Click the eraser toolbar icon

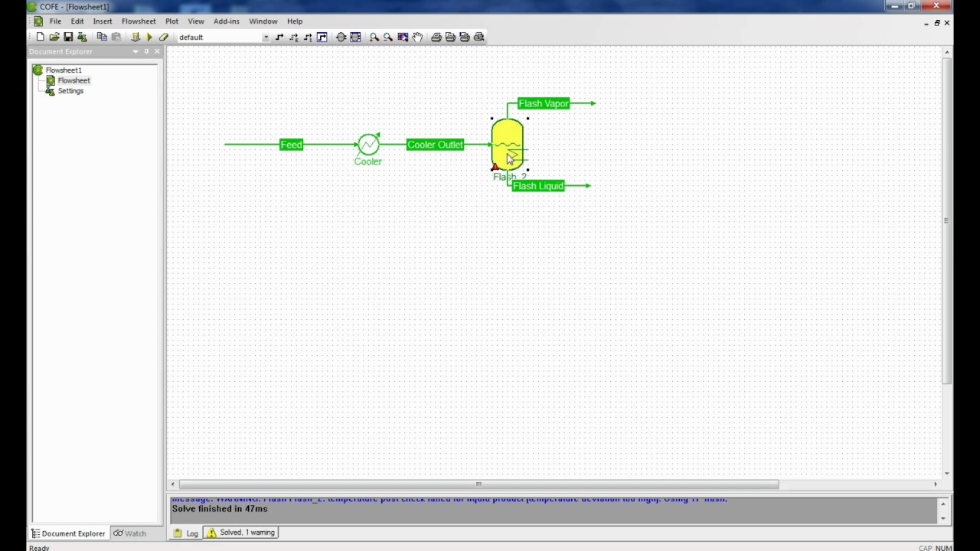pyautogui.click(x=163, y=37)
